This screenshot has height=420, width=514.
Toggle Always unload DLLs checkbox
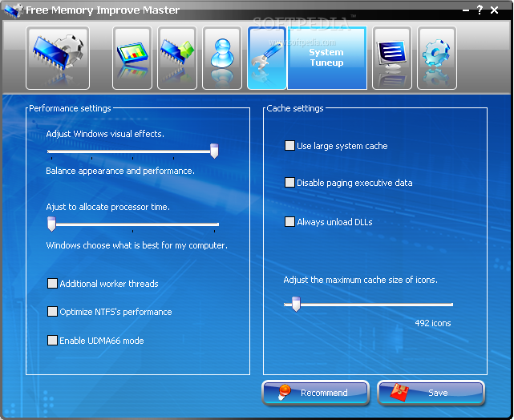[x=289, y=221]
